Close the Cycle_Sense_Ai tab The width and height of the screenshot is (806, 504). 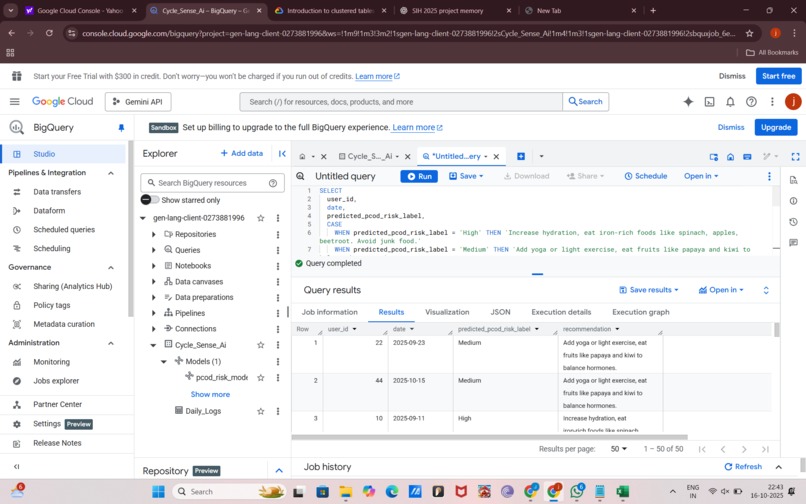click(408, 156)
